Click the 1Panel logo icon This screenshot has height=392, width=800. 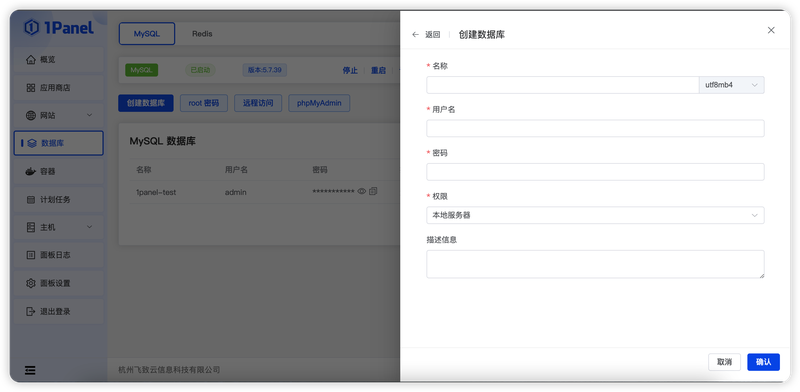[x=32, y=28]
